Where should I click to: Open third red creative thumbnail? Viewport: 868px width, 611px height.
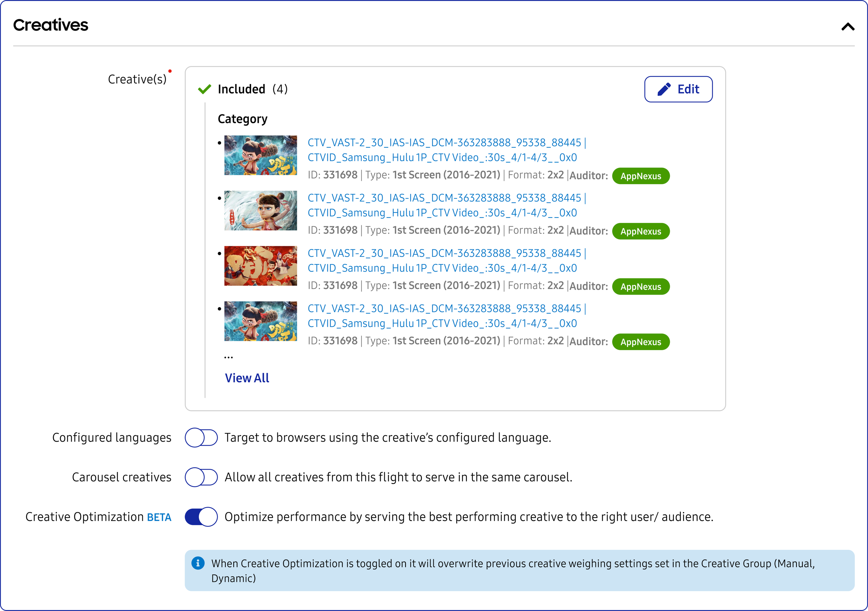(x=260, y=266)
